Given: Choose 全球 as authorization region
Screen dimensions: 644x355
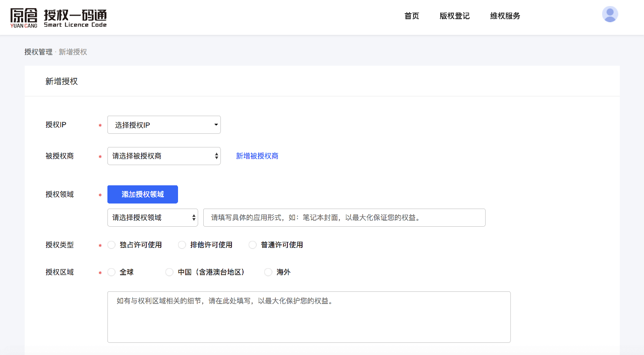Looking at the screenshot, I should point(112,272).
